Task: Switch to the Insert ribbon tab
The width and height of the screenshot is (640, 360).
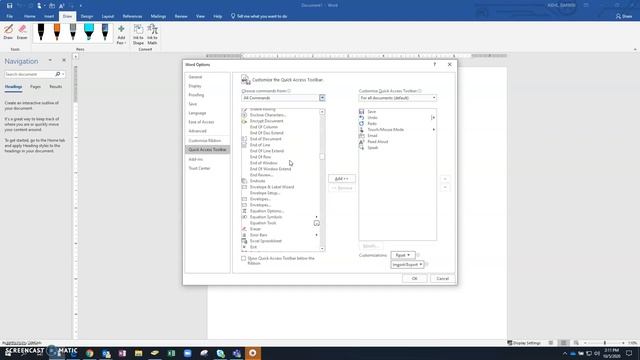Action: 49,16
